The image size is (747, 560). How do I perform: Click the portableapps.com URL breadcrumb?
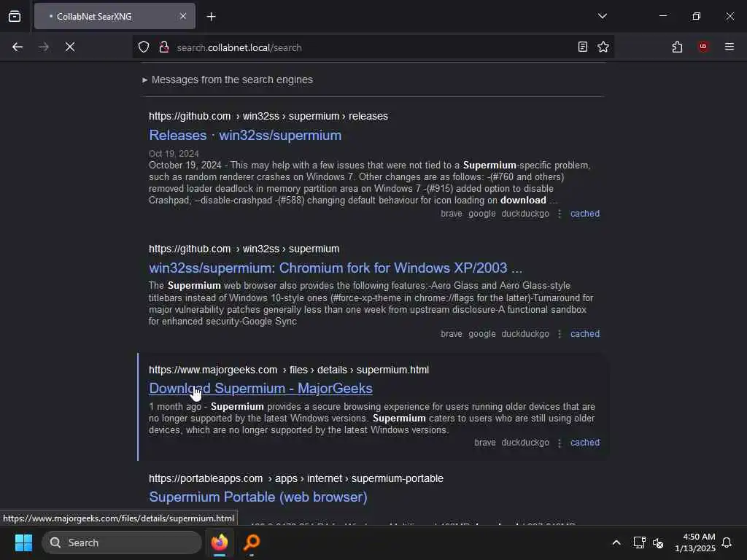pos(296,478)
